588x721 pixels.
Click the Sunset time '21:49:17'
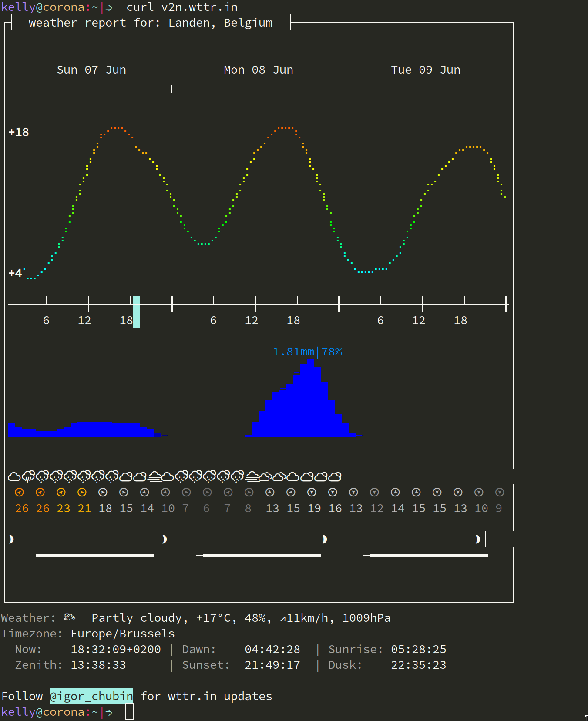pyautogui.click(x=272, y=665)
